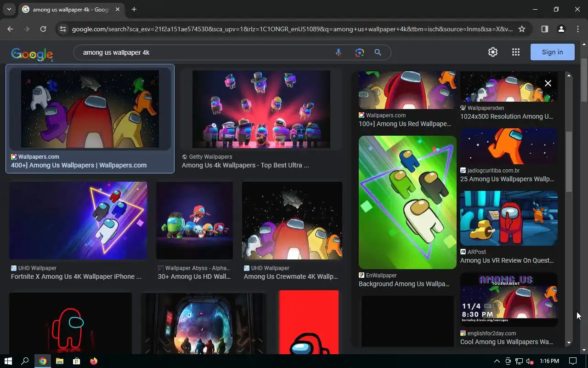Image resolution: width=588 pixels, height=368 pixels.
Task: Click the 'UHD Wallpaper' source under Fortnite image
Action: (x=37, y=268)
